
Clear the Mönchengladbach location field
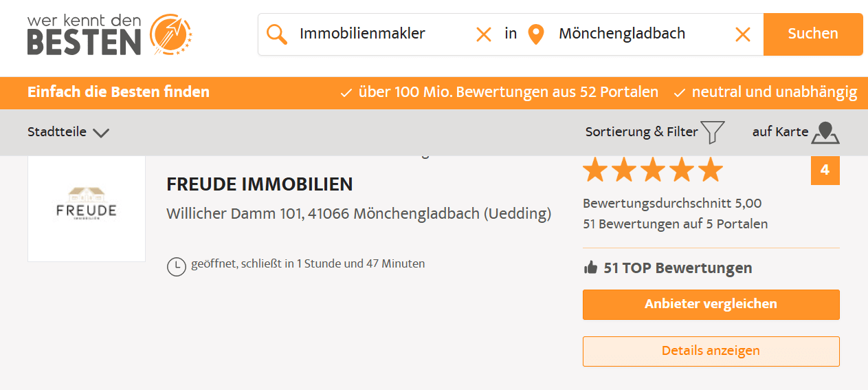click(743, 34)
